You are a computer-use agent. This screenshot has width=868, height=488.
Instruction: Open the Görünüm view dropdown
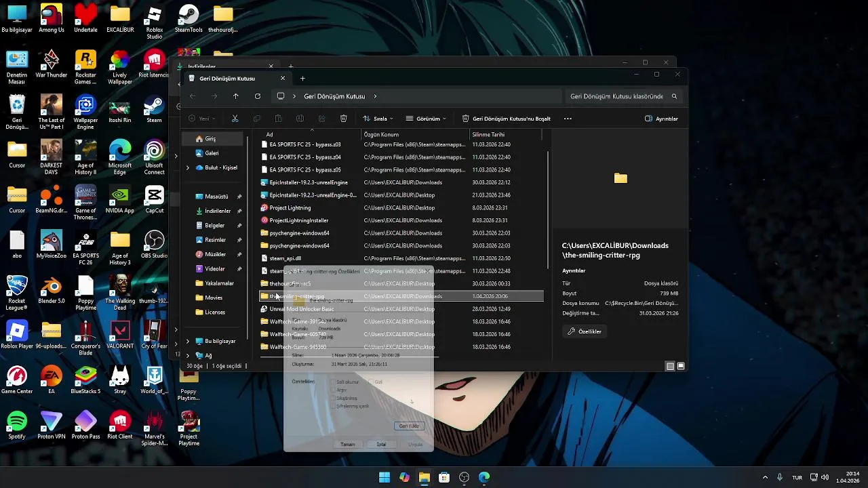(x=426, y=119)
